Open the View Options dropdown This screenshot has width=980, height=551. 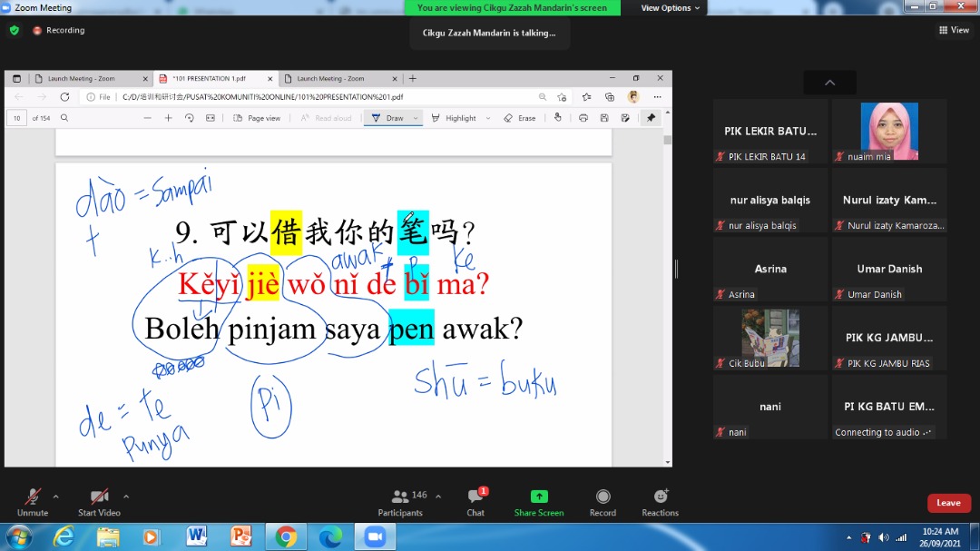[x=670, y=7]
